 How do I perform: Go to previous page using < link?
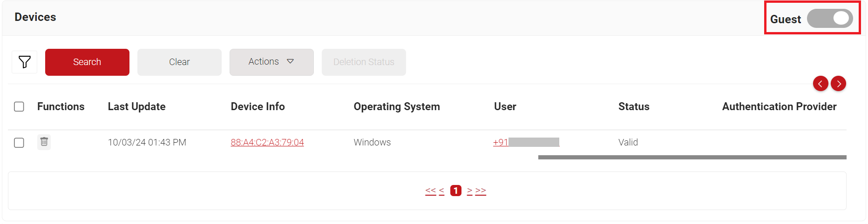click(x=441, y=191)
